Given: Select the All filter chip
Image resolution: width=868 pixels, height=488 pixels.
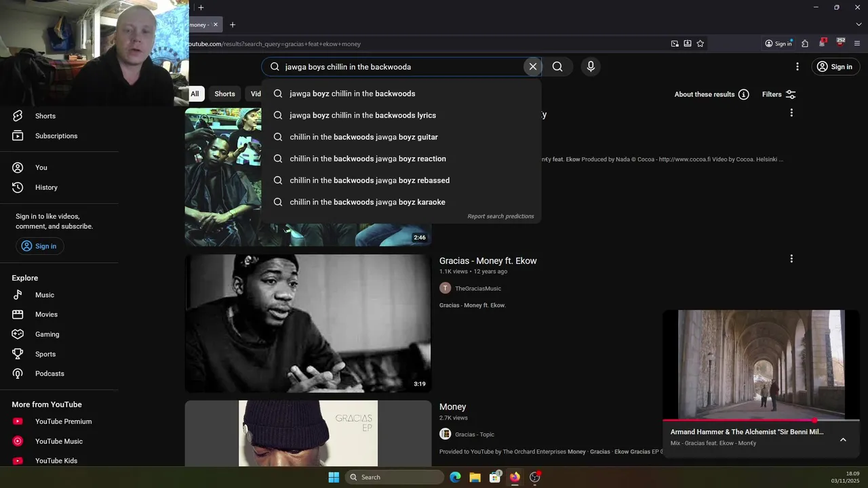Looking at the screenshot, I should [195, 94].
